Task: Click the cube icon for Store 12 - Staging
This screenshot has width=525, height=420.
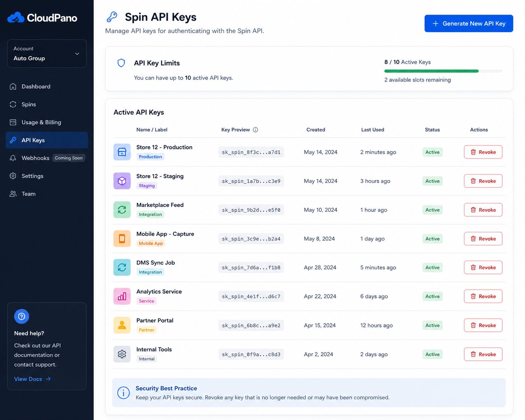Action: [x=122, y=181]
